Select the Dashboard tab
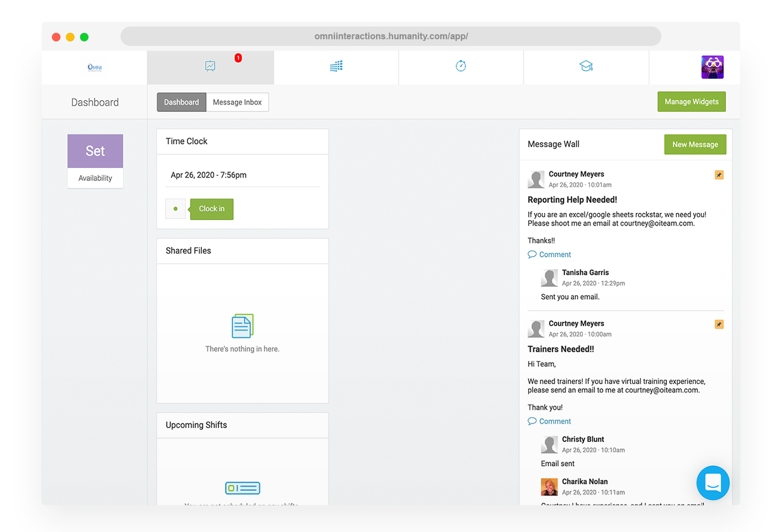783x532 pixels. pos(181,102)
